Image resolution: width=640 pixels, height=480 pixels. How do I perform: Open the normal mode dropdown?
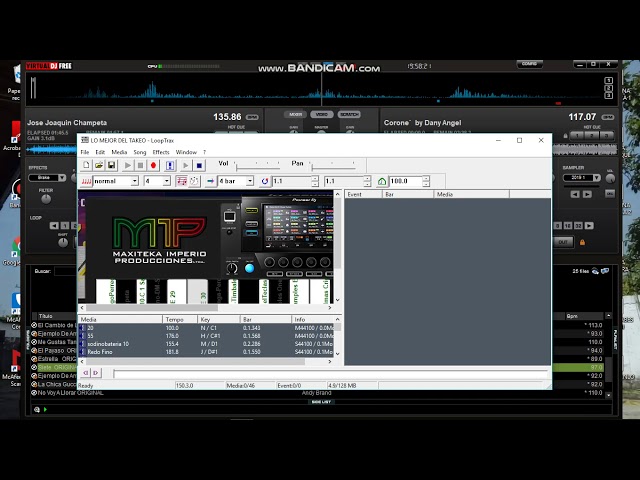tap(134, 181)
